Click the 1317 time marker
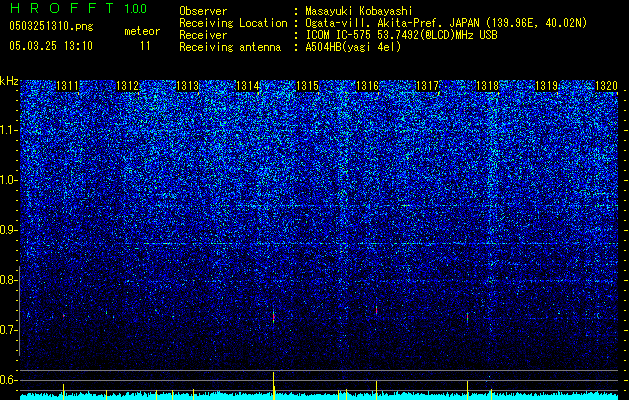Screen dimensions: 629x400 click(x=427, y=86)
